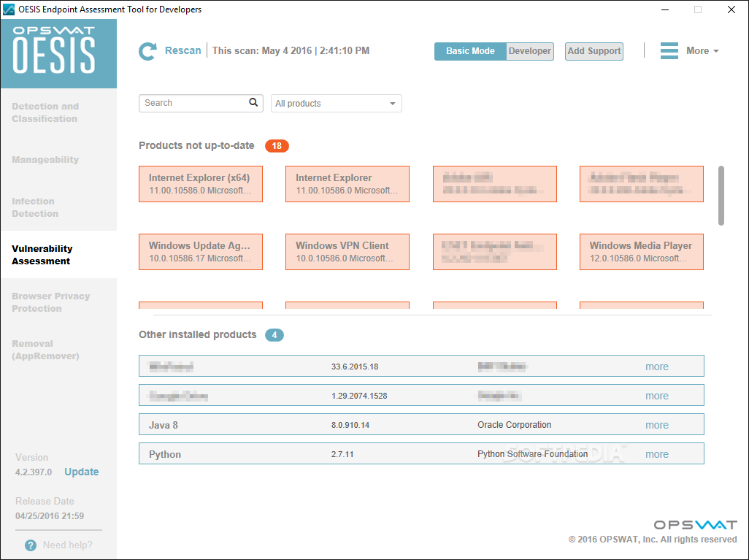Select the Python row
This screenshot has width=749, height=560.
pyautogui.click(x=421, y=453)
